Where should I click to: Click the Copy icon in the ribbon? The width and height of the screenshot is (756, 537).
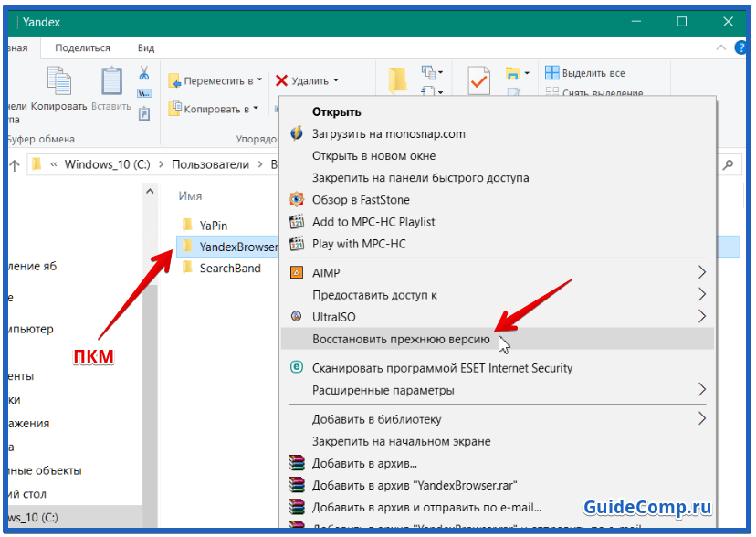tap(58, 80)
